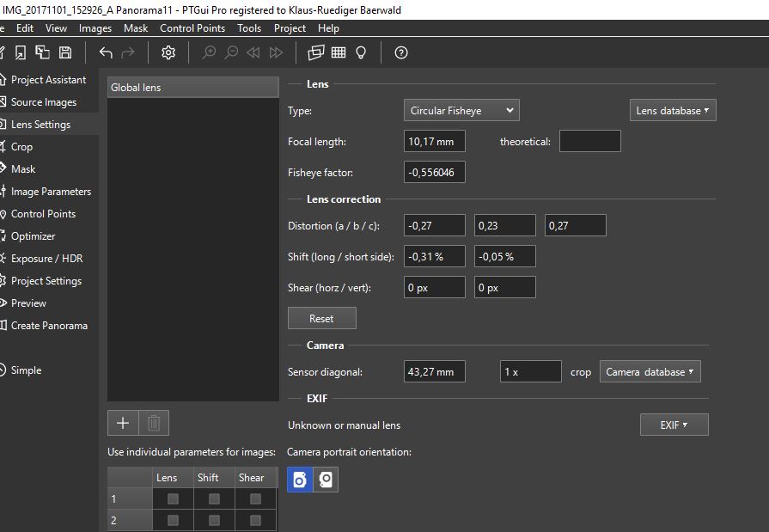Expand the Lens database dropdown
This screenshot has width=769, height=532.
[673, 111]
